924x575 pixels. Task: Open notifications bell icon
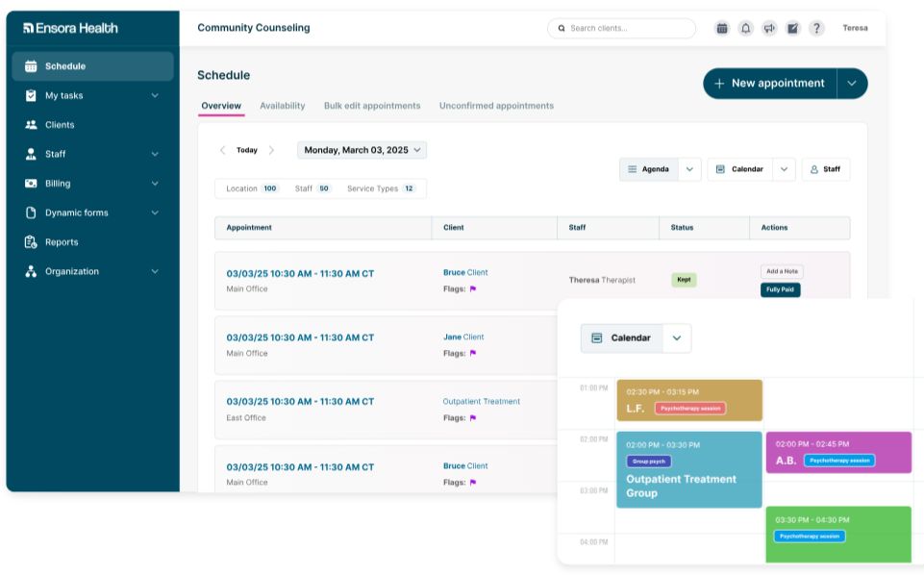(x=745, y=28)
